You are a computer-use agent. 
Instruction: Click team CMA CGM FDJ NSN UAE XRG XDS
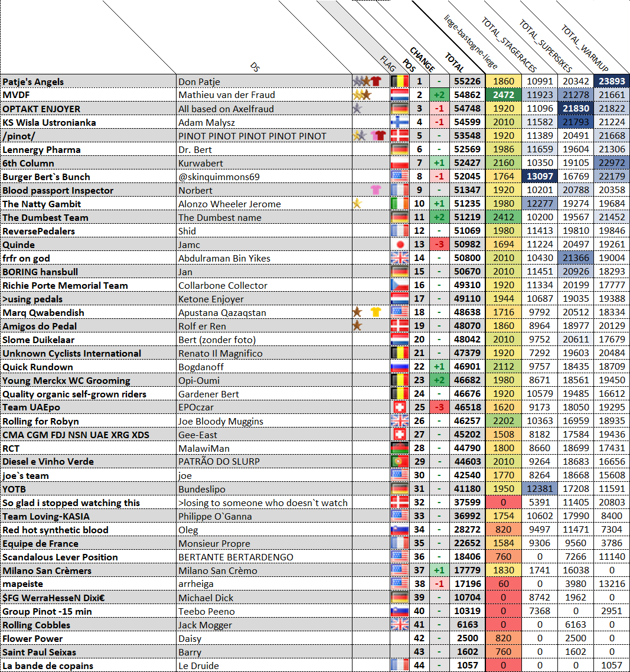[x=76, y=435]
